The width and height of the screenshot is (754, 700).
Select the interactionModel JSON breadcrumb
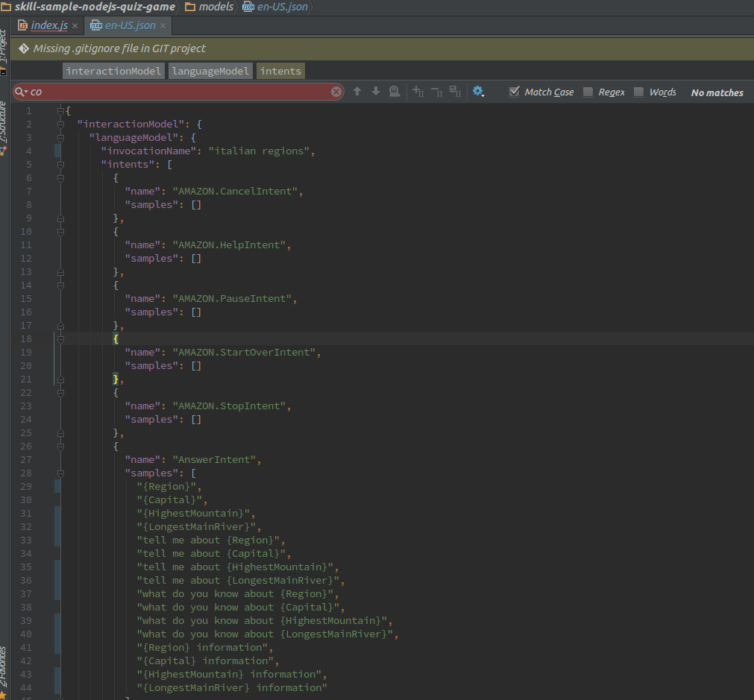(x=113, y=71)
